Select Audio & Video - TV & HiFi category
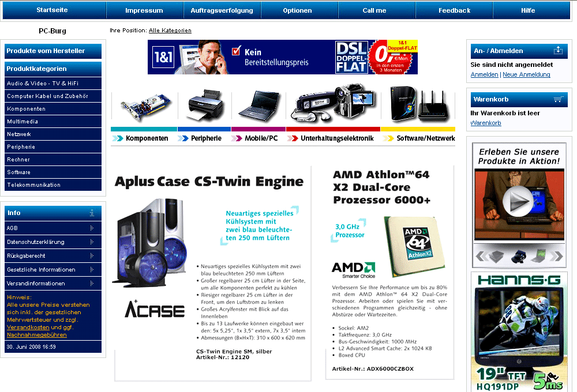The height and width of the screenshot is (392, 577). coord(53,84)
